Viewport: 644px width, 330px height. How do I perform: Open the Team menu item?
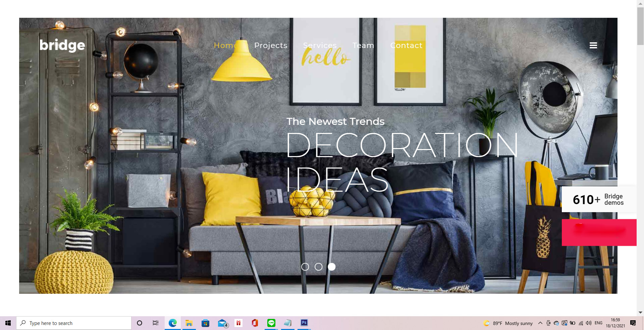pos(363,45)
